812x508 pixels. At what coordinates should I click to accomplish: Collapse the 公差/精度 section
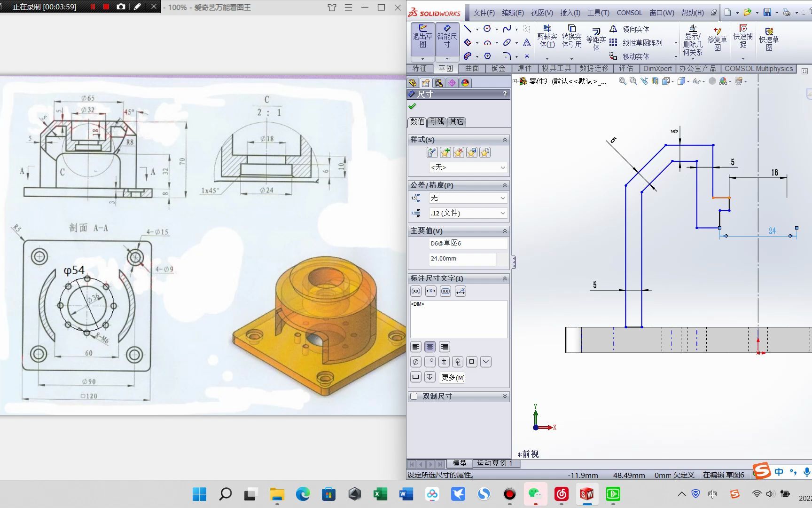pos(504,185)
